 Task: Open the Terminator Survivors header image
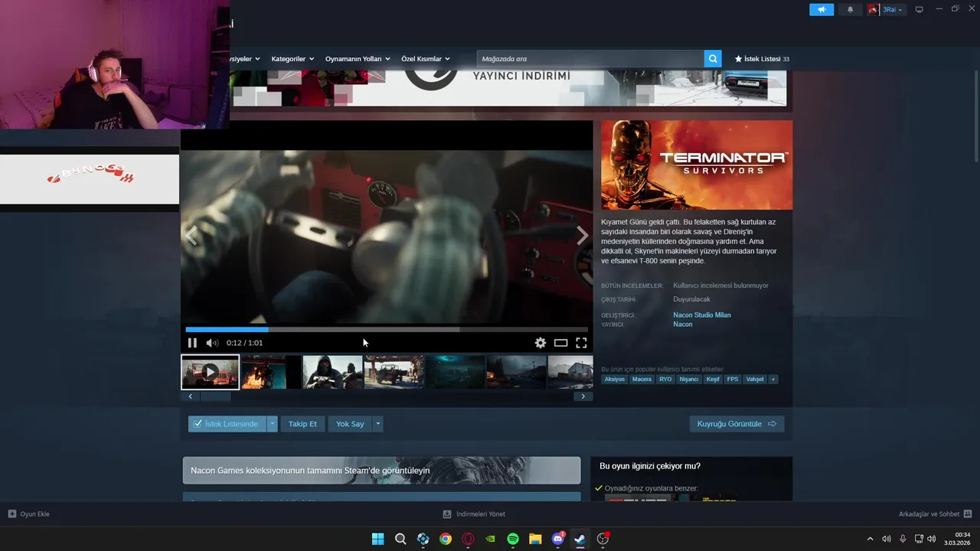point(697,165)
